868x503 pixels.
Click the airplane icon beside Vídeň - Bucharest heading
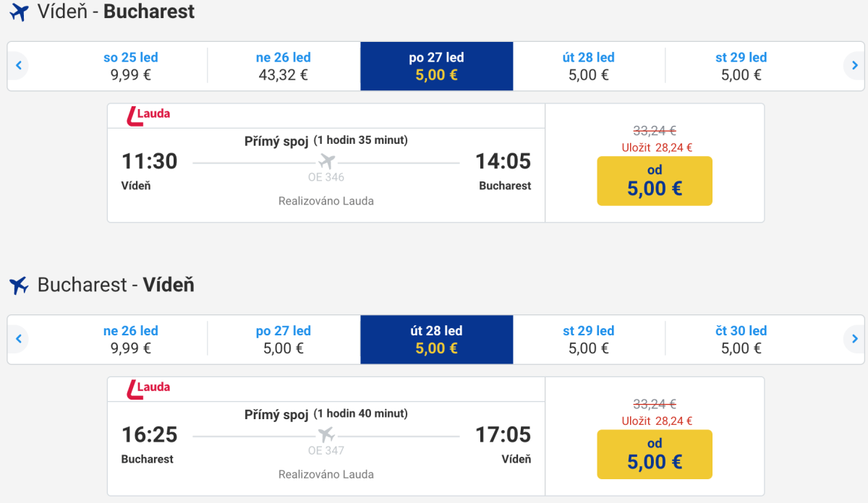click(x=19, y=12)
